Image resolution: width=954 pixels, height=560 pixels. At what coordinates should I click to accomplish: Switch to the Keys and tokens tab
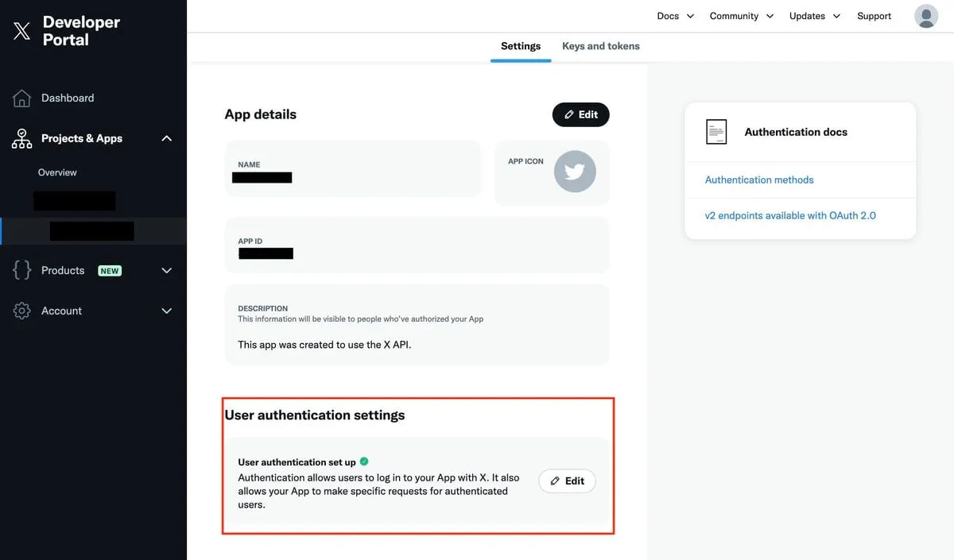coord(600,46)
